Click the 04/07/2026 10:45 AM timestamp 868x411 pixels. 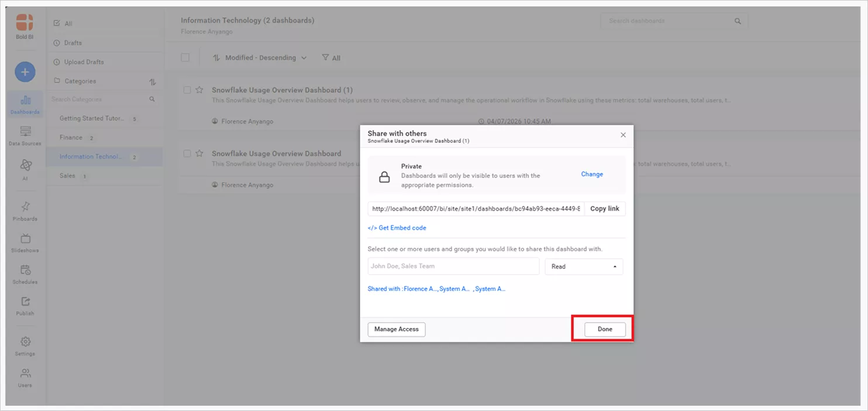tap(518, 122)
